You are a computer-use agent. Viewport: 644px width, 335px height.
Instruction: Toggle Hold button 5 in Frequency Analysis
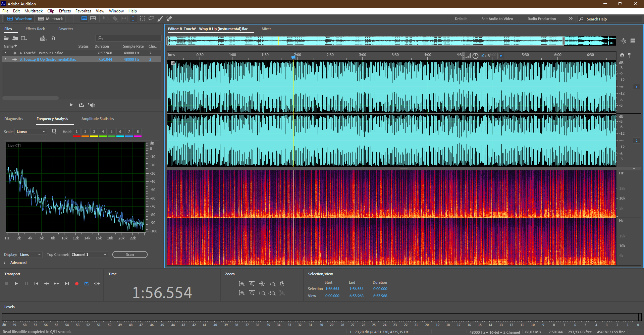(111, 131)
